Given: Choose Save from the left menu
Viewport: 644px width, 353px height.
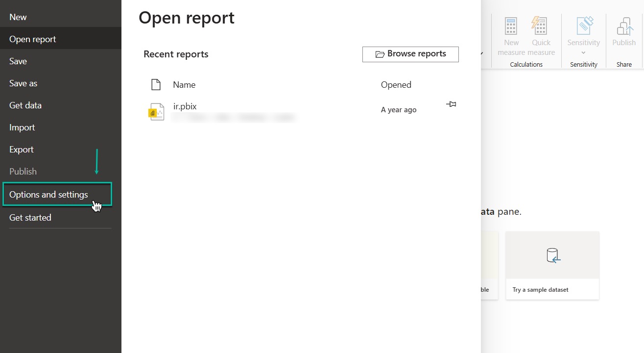Looking at the screenshot, I should (x=18, y=61).
